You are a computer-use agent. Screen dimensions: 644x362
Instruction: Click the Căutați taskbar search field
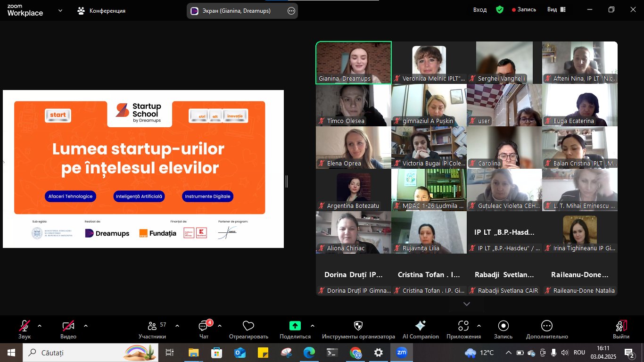click(90, 353)
